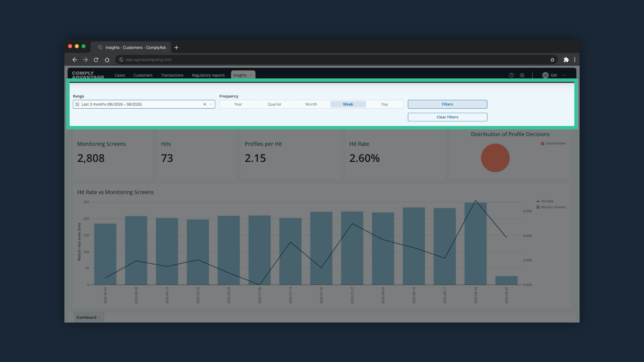
Task: Click the Clear Filters button
Action: (x=447, y=117)
